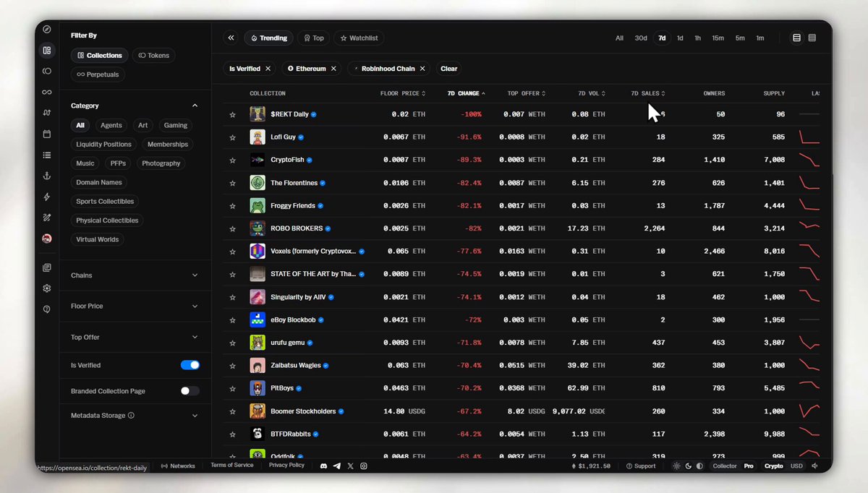
Task: Open X (Twitter) icon in footer
Action: pos(350,466)
